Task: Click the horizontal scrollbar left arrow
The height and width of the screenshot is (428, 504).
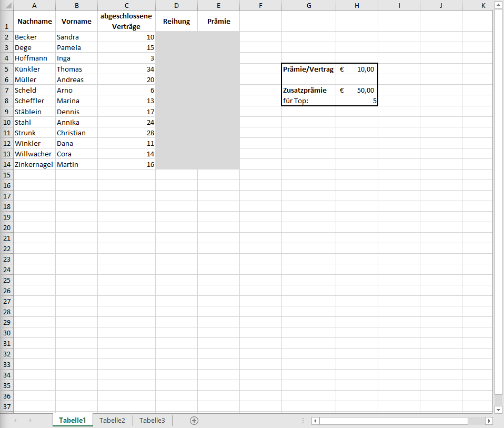Action: point(315,420)
